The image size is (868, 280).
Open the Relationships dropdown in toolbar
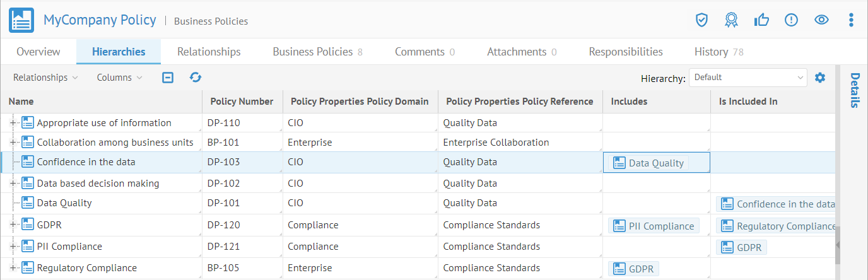tap(45, 78)
